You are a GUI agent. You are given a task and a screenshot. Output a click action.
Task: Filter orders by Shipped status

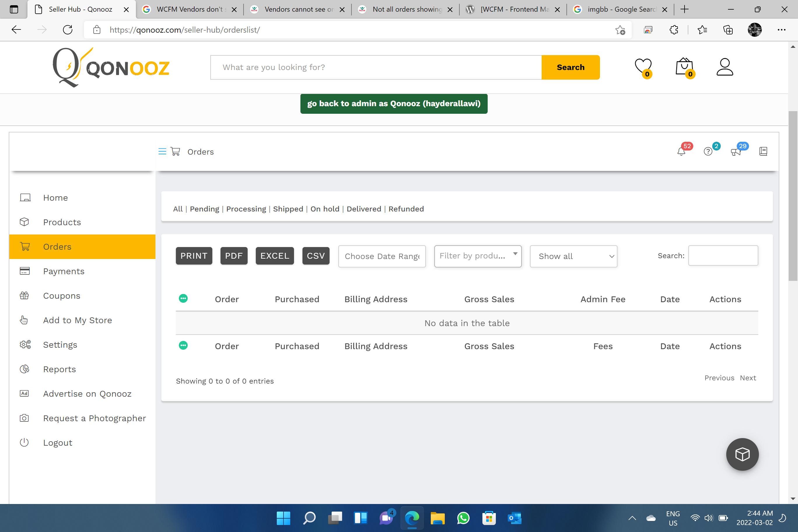tap(288, 209)
